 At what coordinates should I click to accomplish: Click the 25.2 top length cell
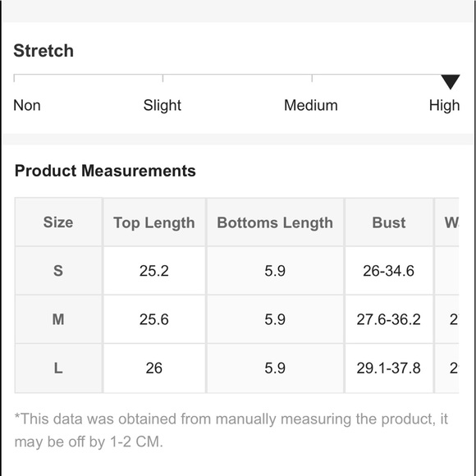pos(154,271)
